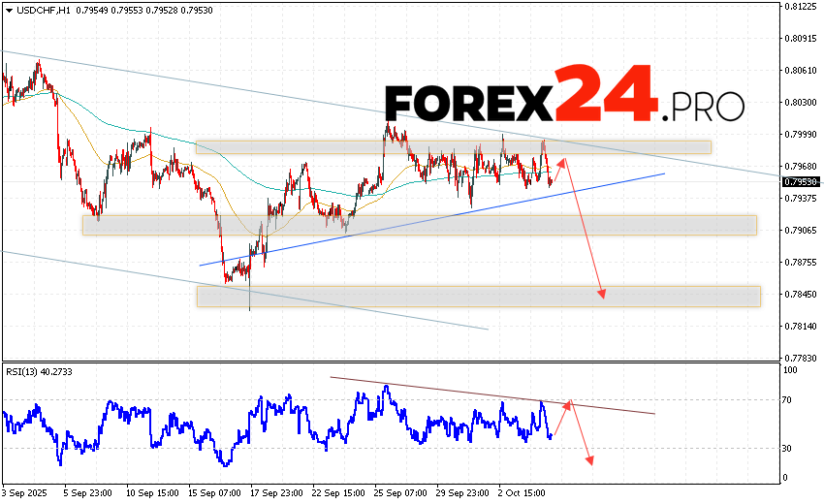824x504 pixels.
Task: Select the current price tag on price axis
Action: pos(800,181)
